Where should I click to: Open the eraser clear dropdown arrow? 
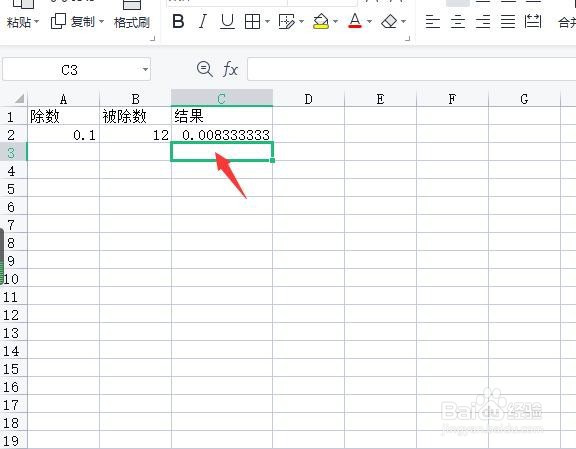(404, 22)
